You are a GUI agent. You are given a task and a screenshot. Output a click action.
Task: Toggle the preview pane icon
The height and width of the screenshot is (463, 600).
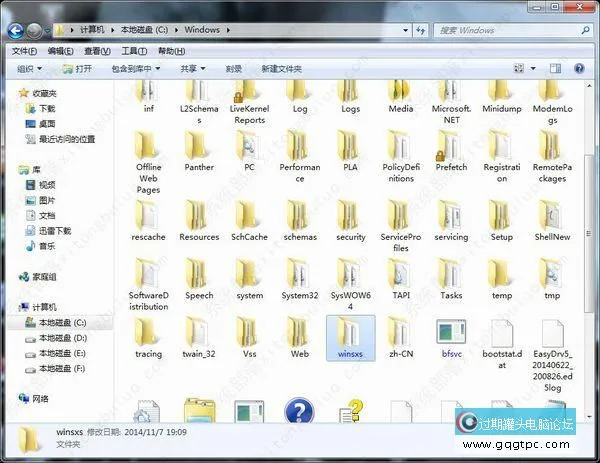pos(557,69)
